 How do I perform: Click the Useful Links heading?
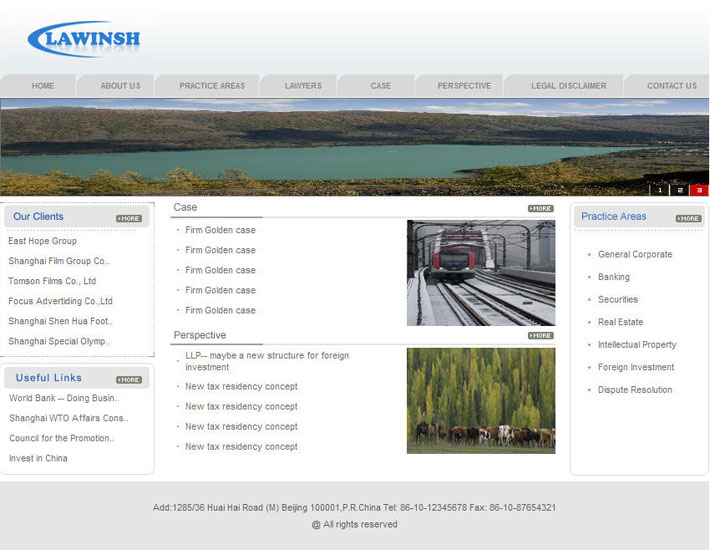pos(48,378)
